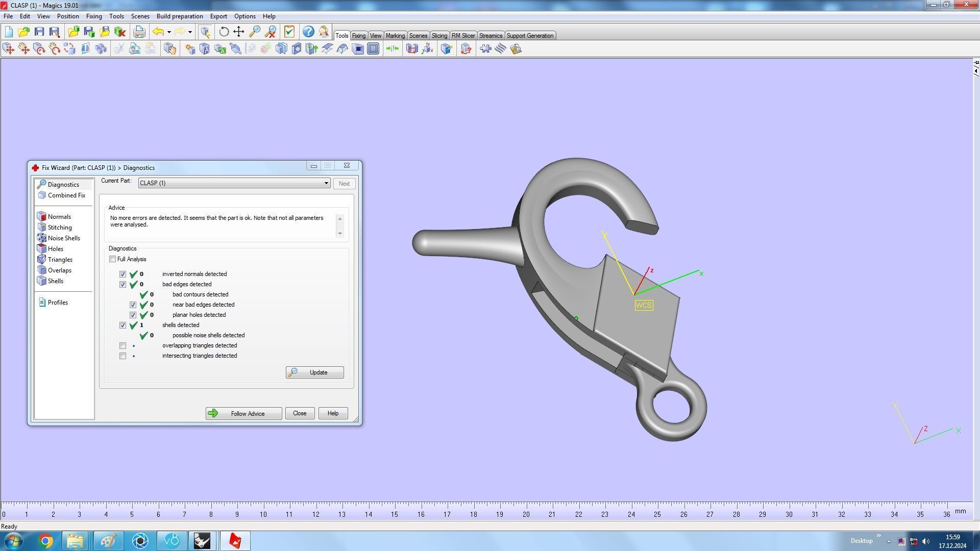
Task: Click the Print icon in toolbar
Action: [x=139, y=32]
